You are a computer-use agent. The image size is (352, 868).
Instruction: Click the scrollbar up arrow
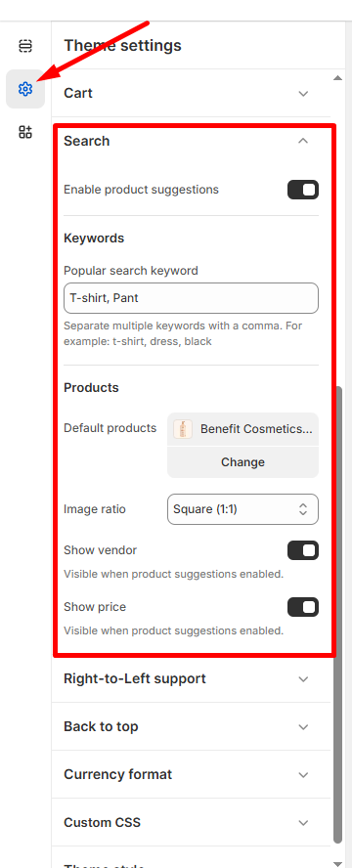click(337, 78)
